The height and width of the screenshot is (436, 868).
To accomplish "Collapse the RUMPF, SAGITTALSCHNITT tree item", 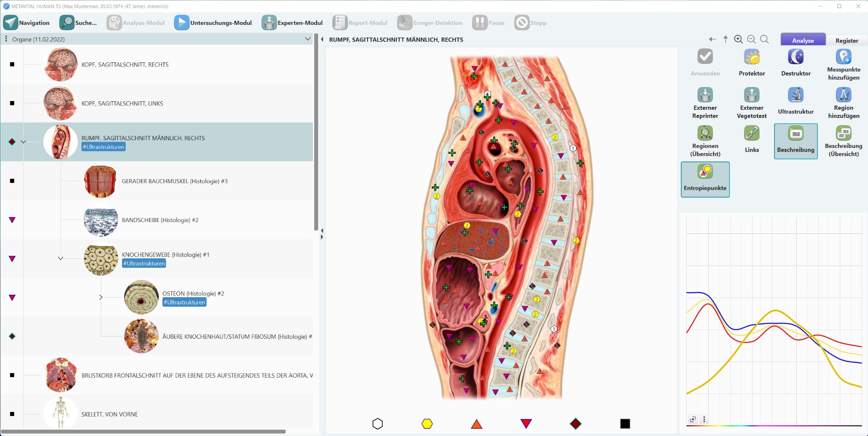I will point(24,142).
